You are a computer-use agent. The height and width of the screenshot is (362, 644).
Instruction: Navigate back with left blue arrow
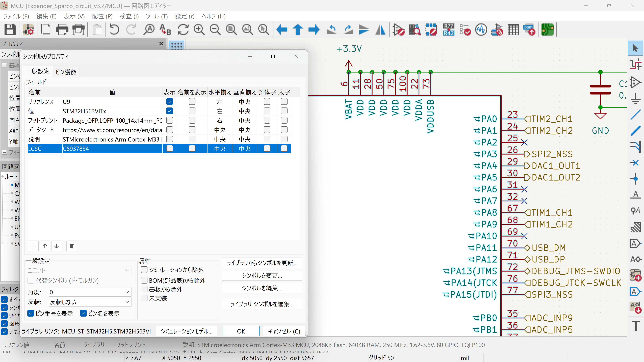282,30
